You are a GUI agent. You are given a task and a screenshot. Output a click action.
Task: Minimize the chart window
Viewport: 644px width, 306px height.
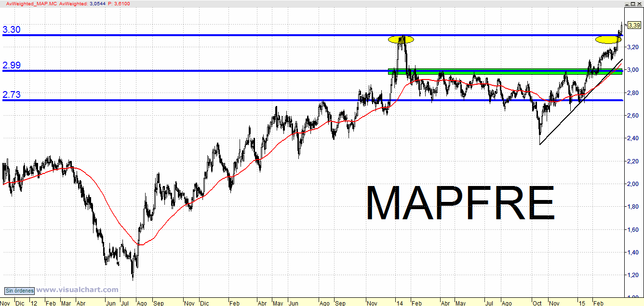point(627,3)
